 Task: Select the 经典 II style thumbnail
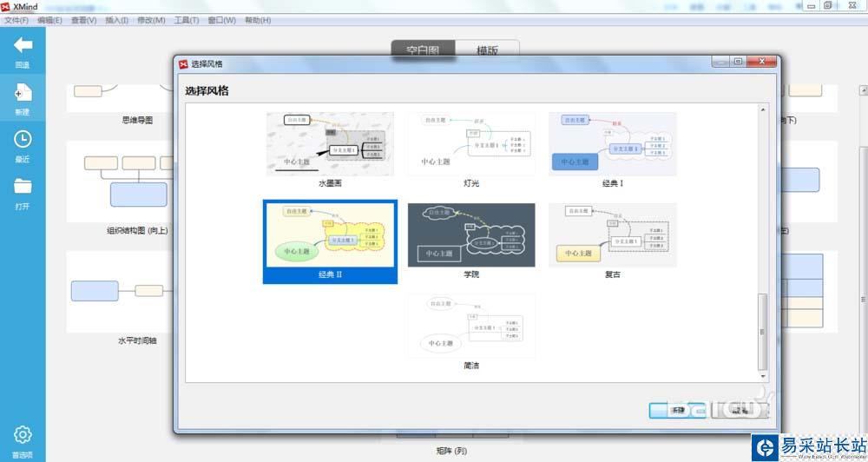click(330, 235)
